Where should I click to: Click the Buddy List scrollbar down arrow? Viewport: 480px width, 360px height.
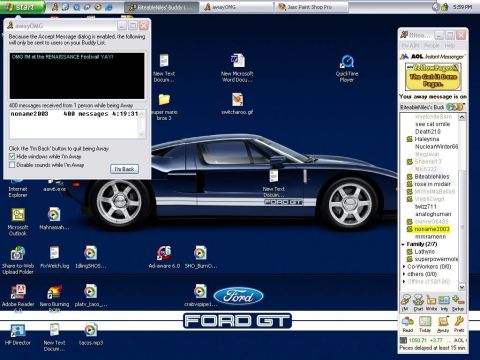point(462,287)
